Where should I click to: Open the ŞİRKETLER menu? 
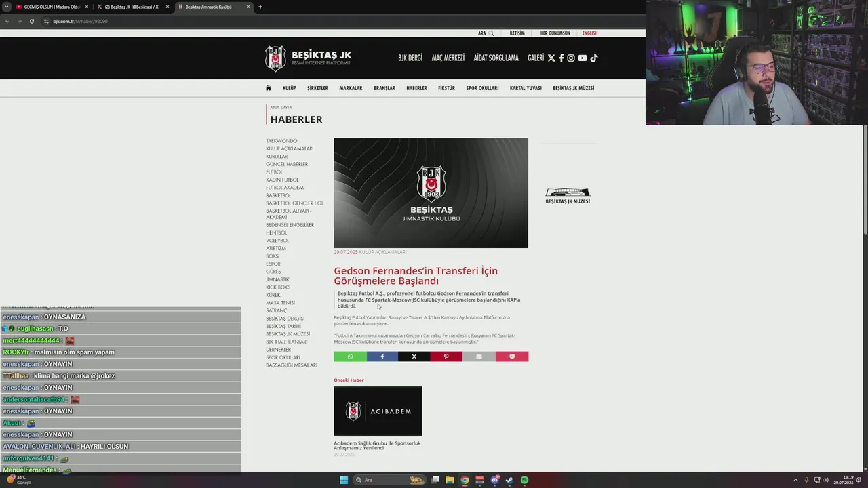317,88
